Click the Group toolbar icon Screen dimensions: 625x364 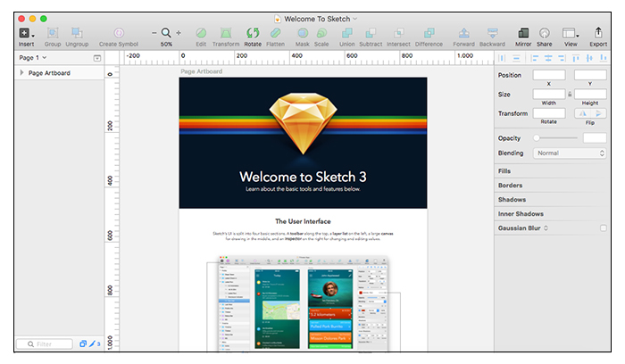(x=53, y=33)
